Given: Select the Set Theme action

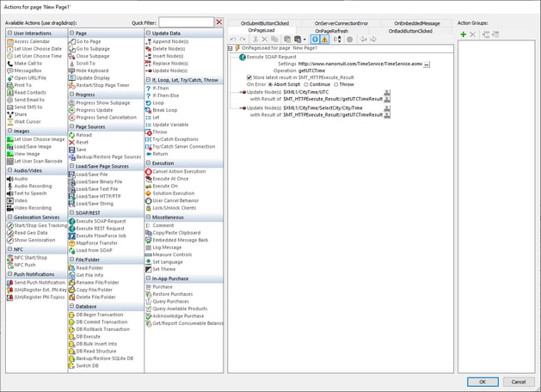Looking at the screenshot, I should [x=161, y=269].
